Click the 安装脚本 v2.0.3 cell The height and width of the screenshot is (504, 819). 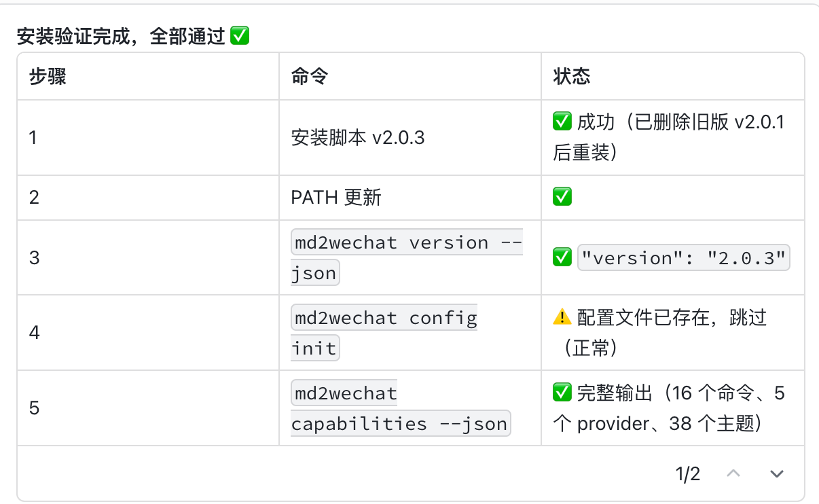coord(358,138)
